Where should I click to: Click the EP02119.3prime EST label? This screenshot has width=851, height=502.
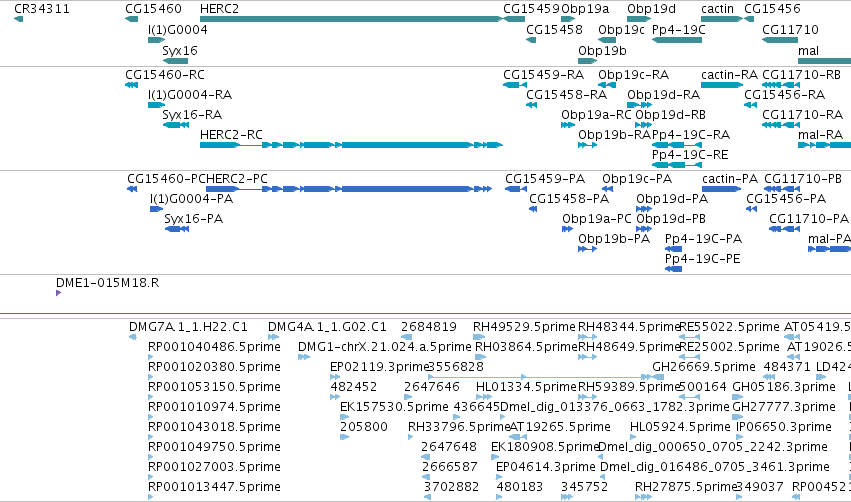(379, 367)
